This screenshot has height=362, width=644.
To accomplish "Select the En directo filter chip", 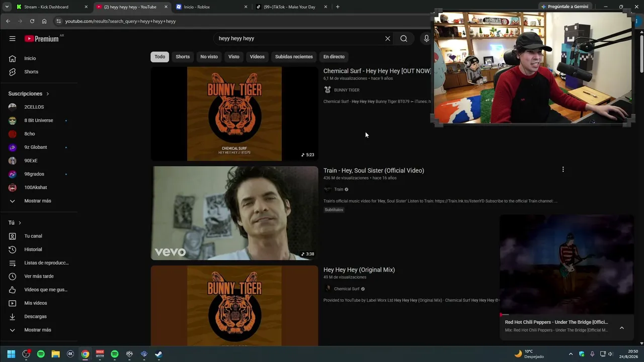I will pyautogui.click(x=334, y=57).
